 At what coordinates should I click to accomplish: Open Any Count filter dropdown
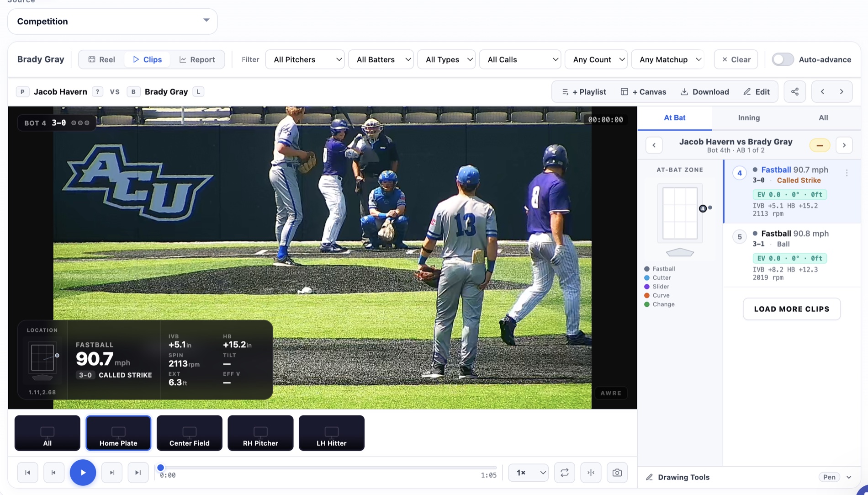point(596,59)
